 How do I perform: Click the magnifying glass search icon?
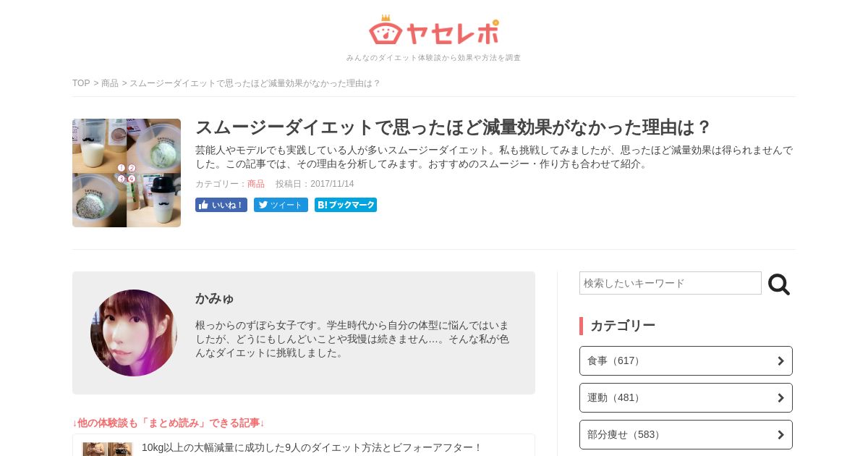coord(779,284)
